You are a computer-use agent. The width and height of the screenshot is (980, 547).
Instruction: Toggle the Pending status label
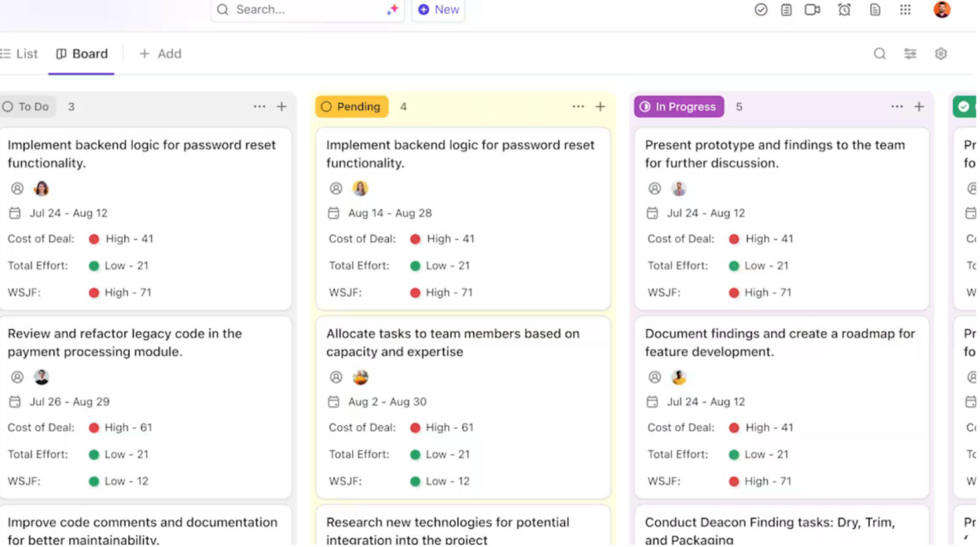tap(351, 107)
